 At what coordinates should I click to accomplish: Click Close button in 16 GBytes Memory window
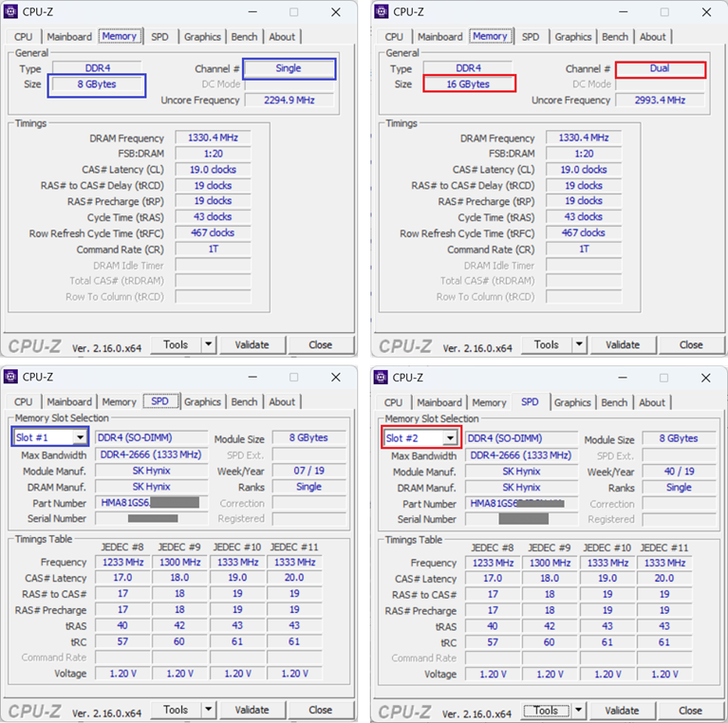click(691, 344)
